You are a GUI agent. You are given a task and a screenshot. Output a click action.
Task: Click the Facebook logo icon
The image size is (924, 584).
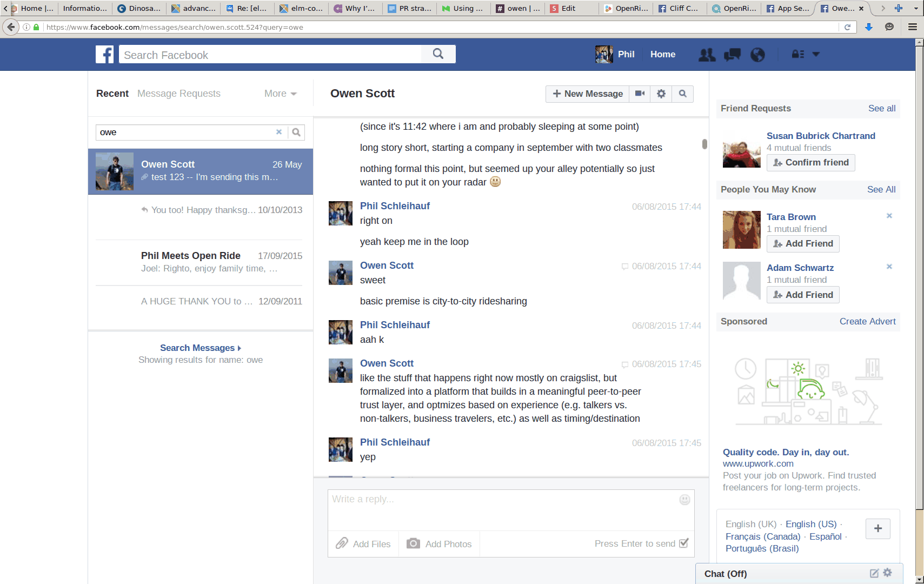pos(105,54)
